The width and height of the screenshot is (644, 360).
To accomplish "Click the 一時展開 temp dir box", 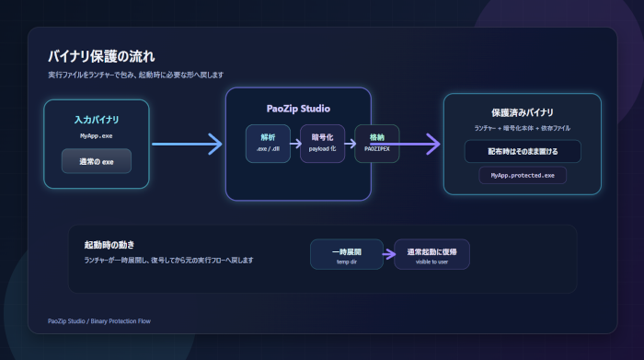I will (347, 254).
